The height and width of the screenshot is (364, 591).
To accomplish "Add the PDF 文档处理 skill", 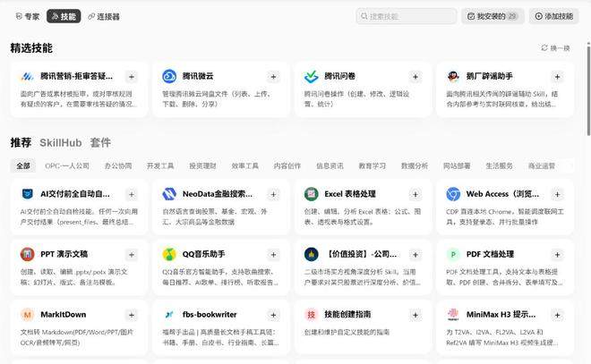I will (557, 255).
